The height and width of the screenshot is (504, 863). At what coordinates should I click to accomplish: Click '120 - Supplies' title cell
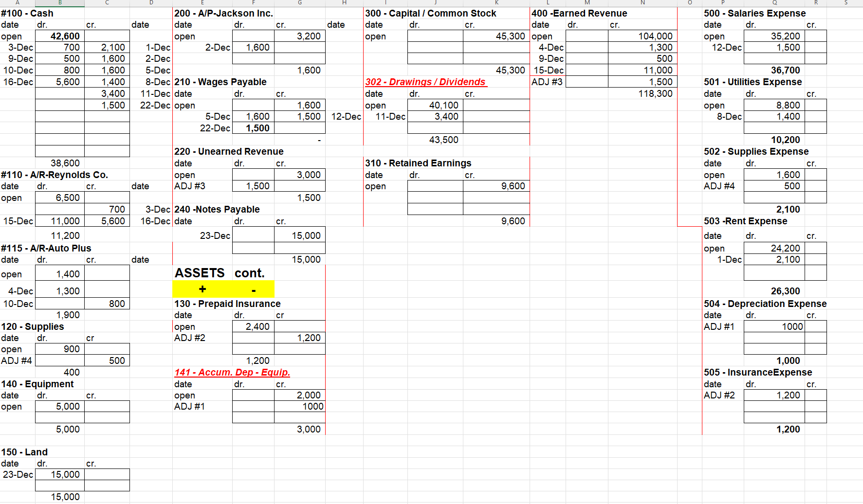(33, 326)
